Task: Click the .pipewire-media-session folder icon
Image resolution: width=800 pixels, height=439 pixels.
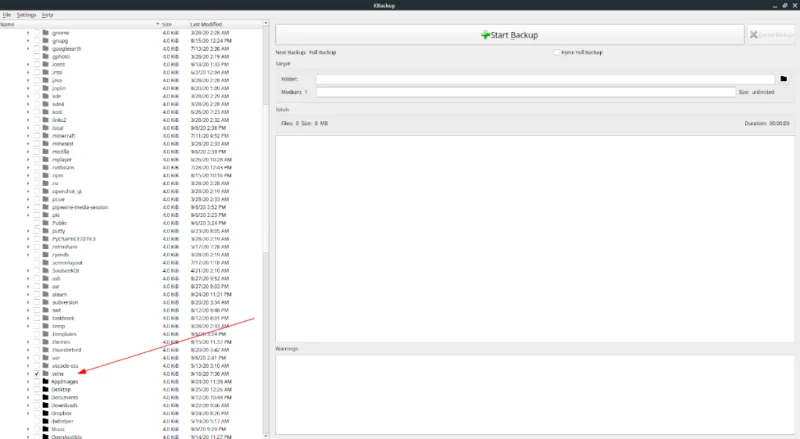Action: [45, 207]
